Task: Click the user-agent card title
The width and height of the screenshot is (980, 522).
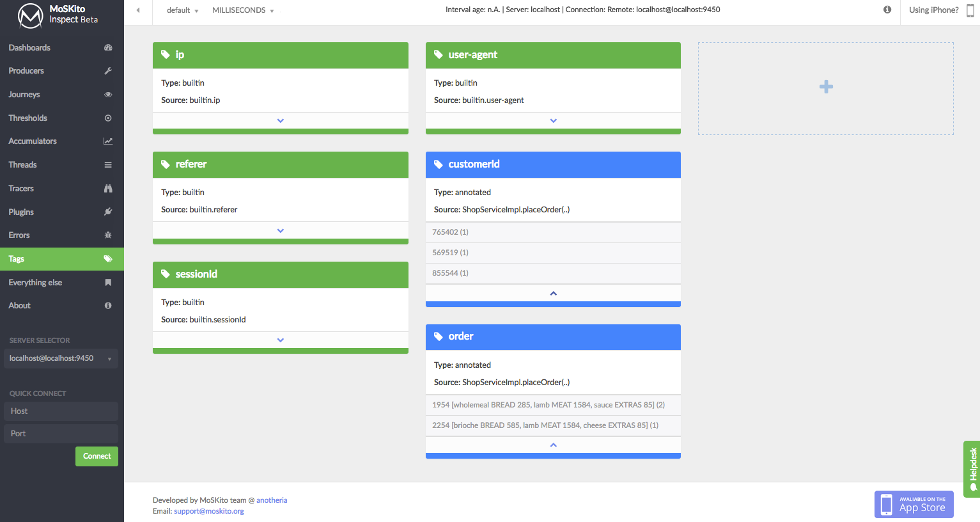Action: click(x=473, y=55)
